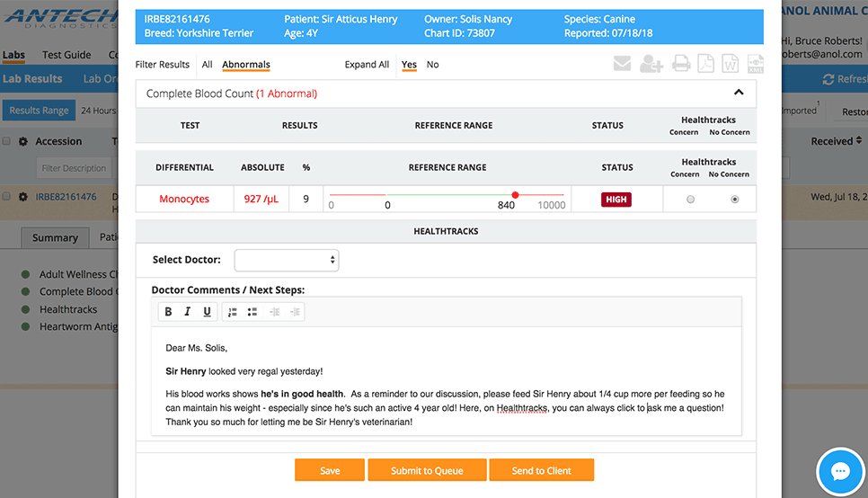Click the Monocytes reference range marker
This screenshot has height=498, width=868.
[x=515, y=195]
